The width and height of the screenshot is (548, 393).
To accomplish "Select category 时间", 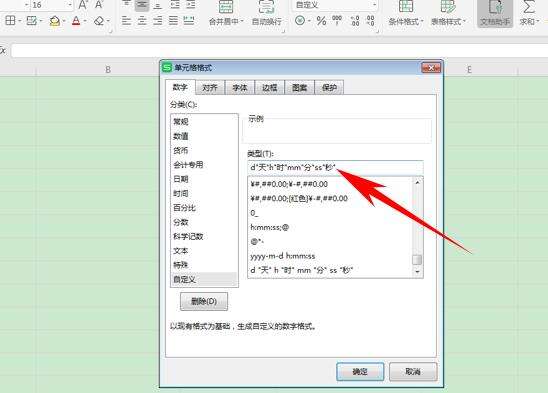I will point(204,193).
